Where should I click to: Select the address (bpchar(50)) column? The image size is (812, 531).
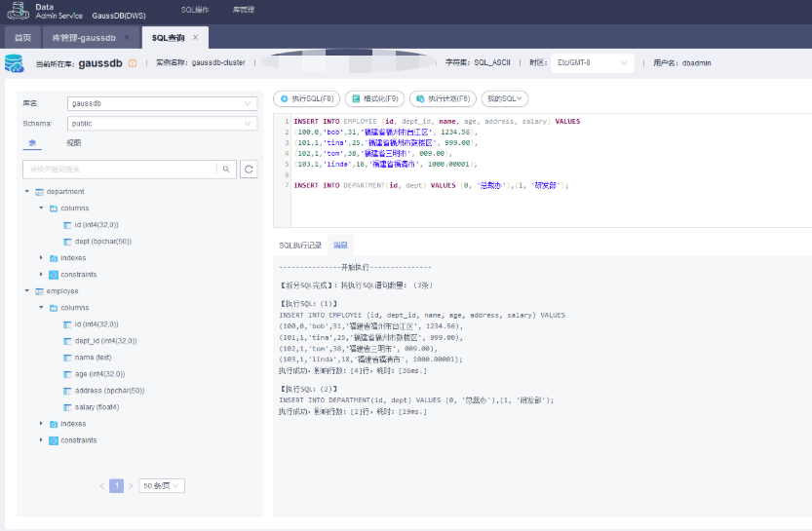pos(110,391)
